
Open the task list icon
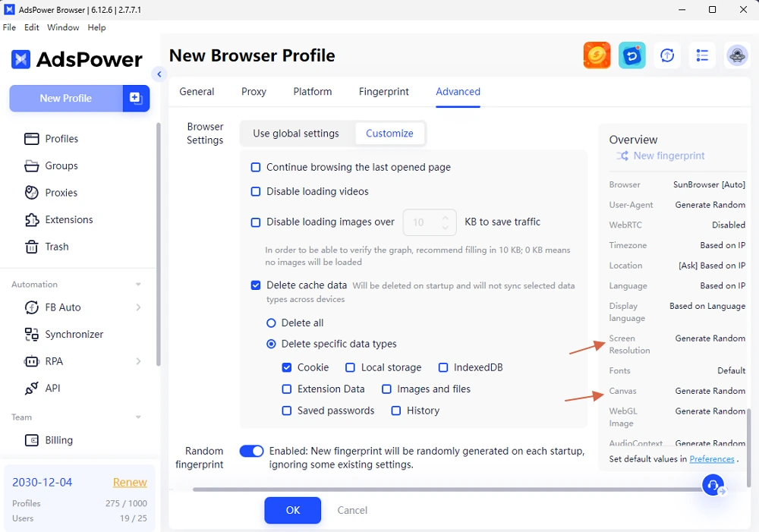702,55
